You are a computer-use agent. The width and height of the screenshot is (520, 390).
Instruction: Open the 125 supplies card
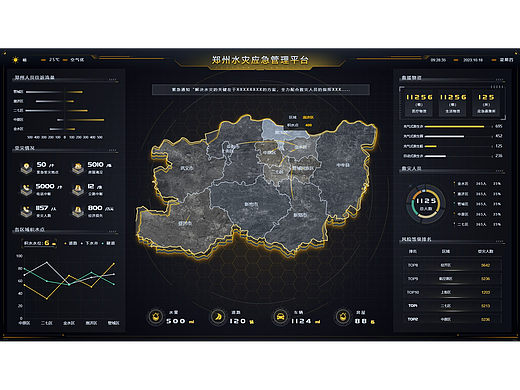486,103
